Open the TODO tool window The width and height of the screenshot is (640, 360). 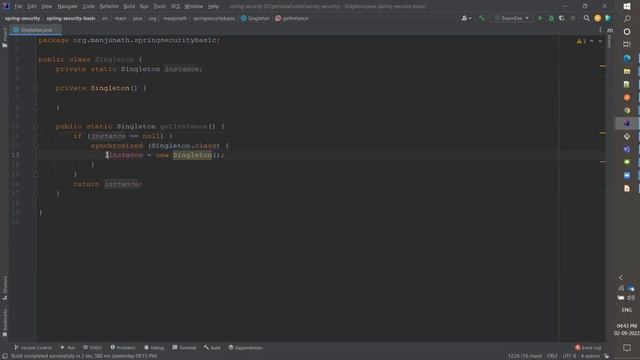pos(92,348)
